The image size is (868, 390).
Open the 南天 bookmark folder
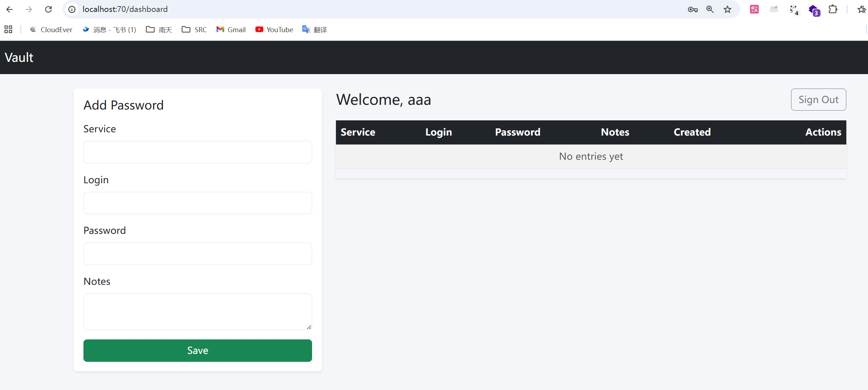coord(159,30)
